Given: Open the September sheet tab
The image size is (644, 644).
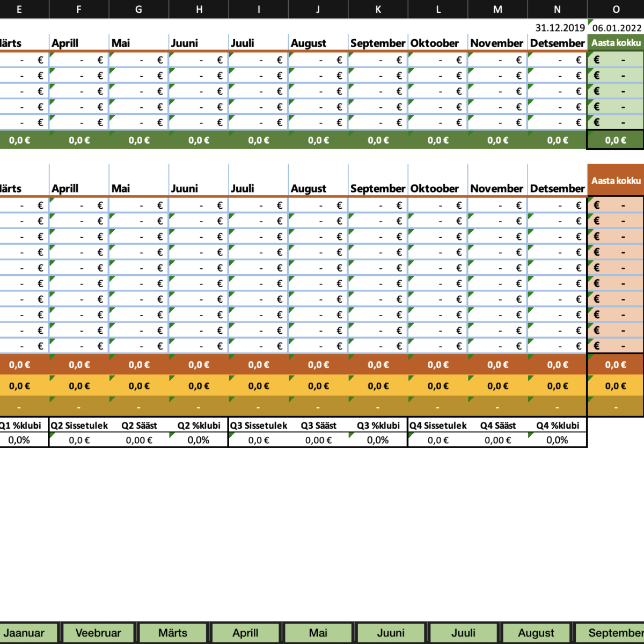Looking at the screenshot, I should pos(612,633).
